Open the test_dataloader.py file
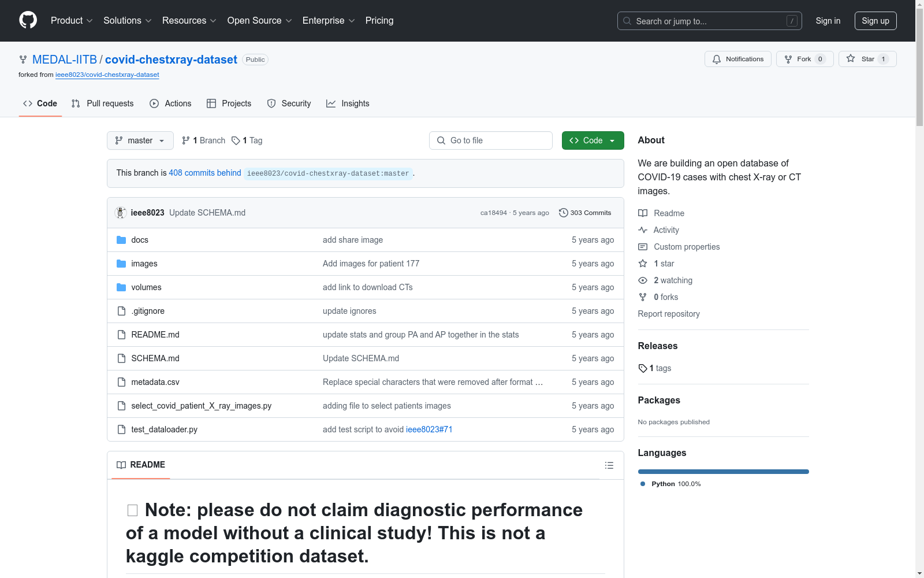Screen dimensions: 924x578 pyautogui.click(x=165, y=429)
